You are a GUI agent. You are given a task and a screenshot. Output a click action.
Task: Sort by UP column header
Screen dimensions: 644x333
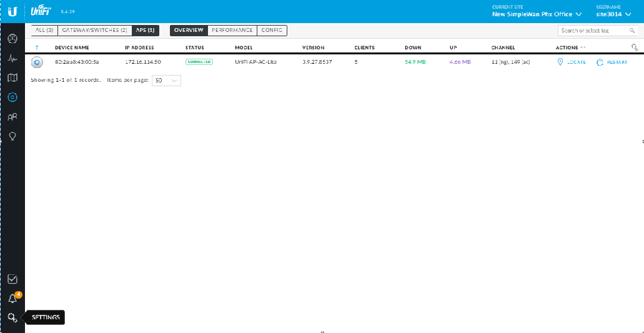click(x=453, y=47)
